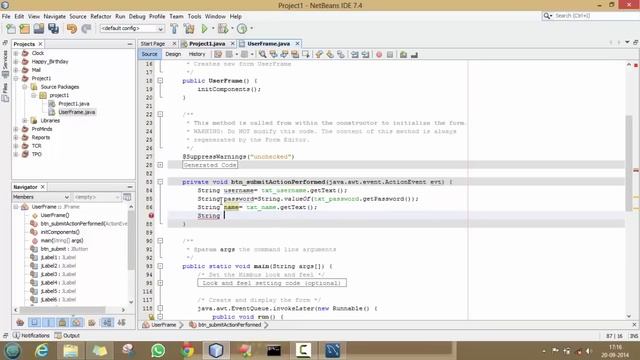
Task: Collapse the btn_submitActionPerformed method fold
Action: (x=160, y=182)
